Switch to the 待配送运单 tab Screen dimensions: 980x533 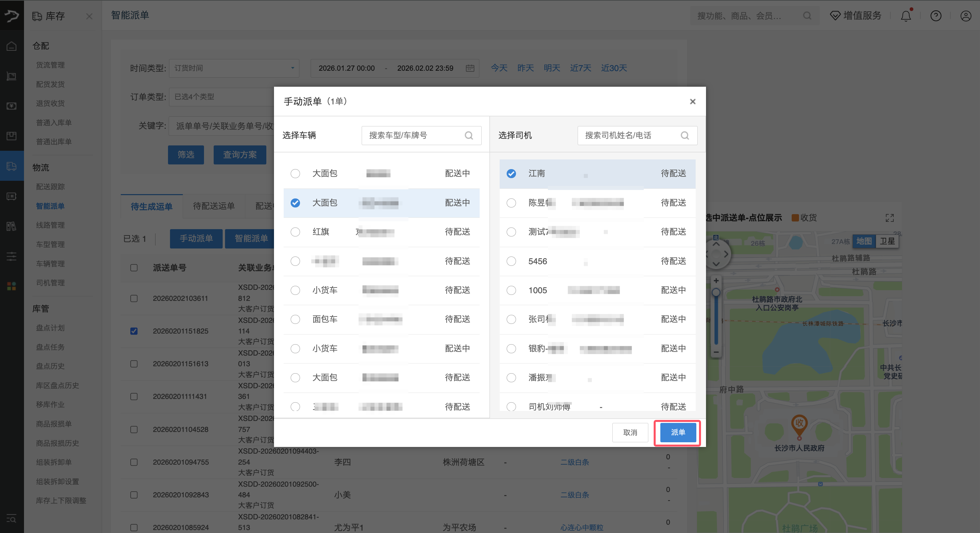213,206
